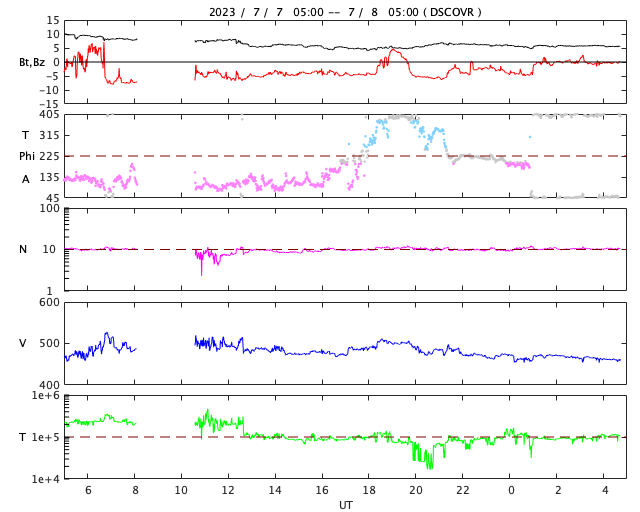Click the N density axis label
The image size is (640, 512).
[x=23, y=249]
